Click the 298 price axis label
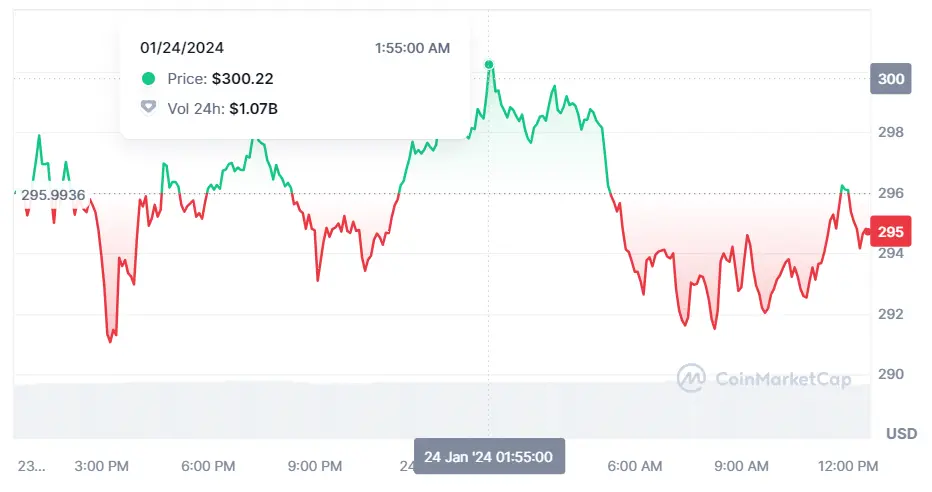This screenshot has height=492, width=932. click(890, 132)
